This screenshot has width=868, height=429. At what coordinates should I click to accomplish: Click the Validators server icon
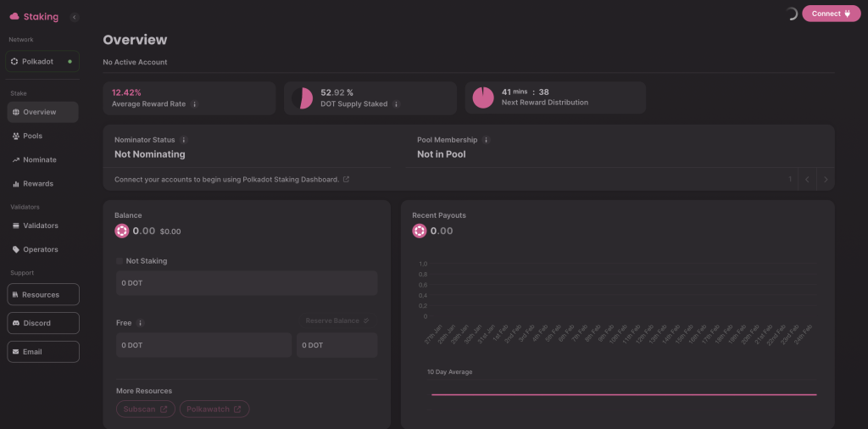15,226
